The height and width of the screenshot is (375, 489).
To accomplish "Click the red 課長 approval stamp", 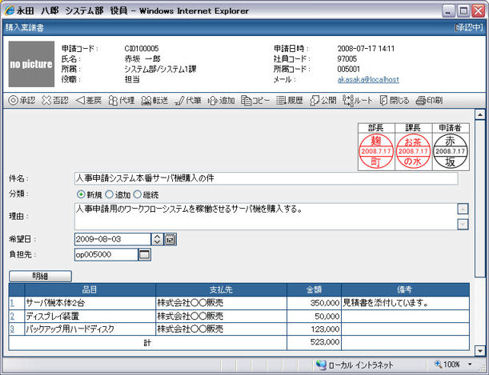I will click(413, 151).
